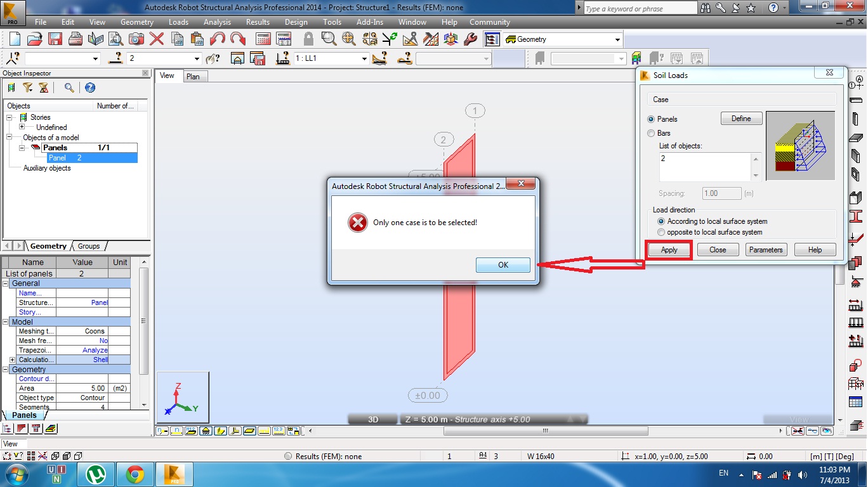Select the Bars radio button
868x487 pixels.
651,133
